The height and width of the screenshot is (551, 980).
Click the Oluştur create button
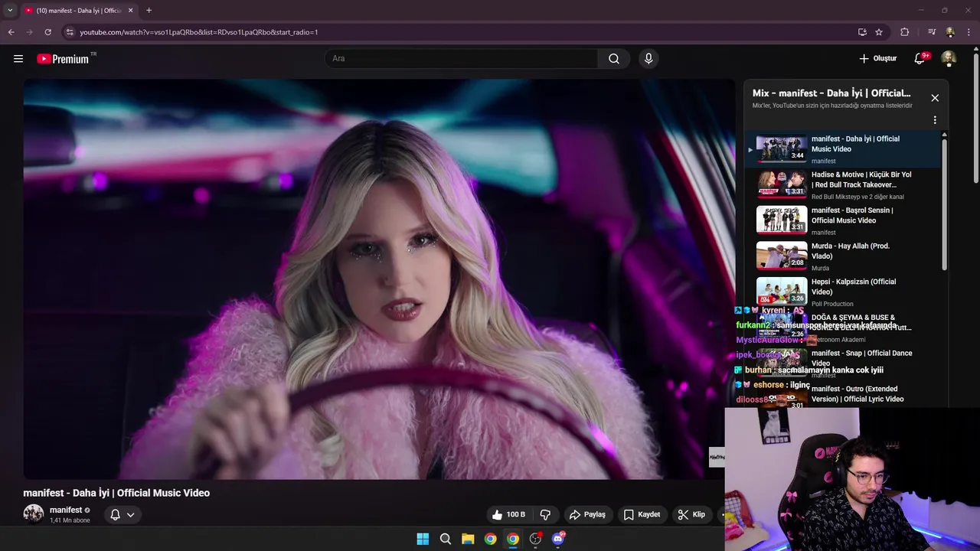point(877,58)
